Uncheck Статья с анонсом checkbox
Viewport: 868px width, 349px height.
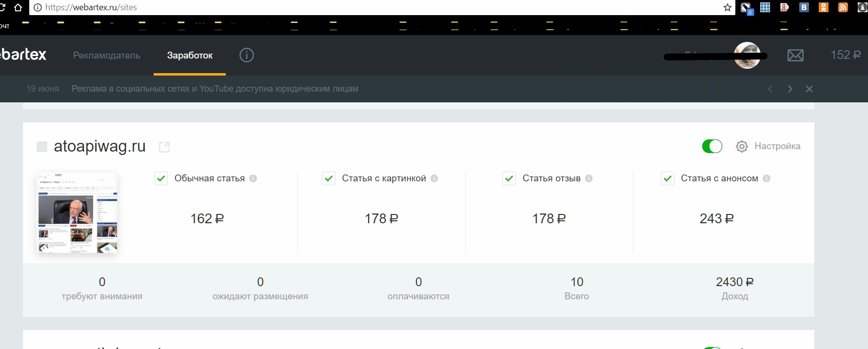(668, 178)
